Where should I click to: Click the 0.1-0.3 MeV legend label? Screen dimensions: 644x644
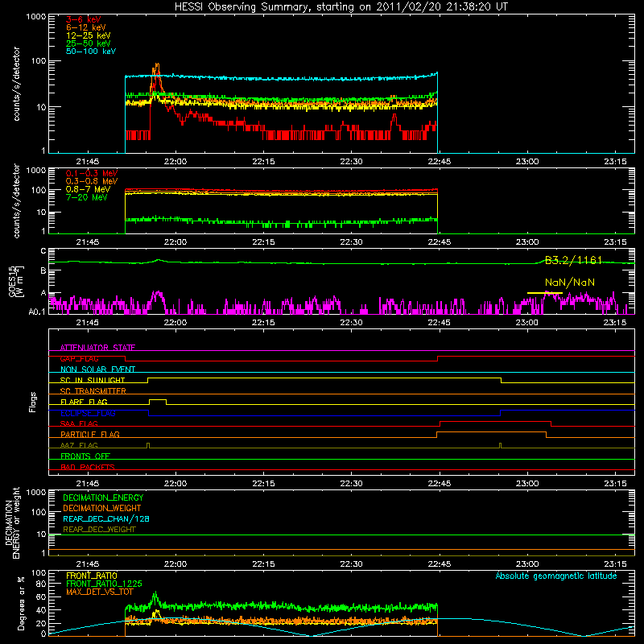pyautogui.click(x=92, y=173)
